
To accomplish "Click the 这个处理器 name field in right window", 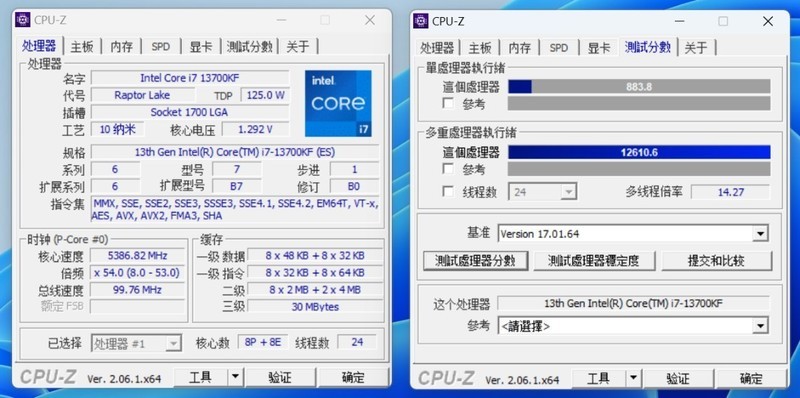I will point(634,303).
